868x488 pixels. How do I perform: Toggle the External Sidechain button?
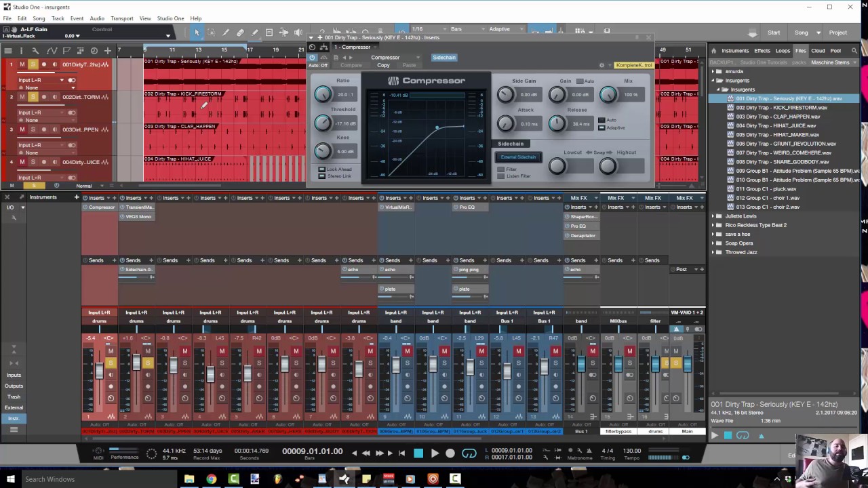pos(517,157)
